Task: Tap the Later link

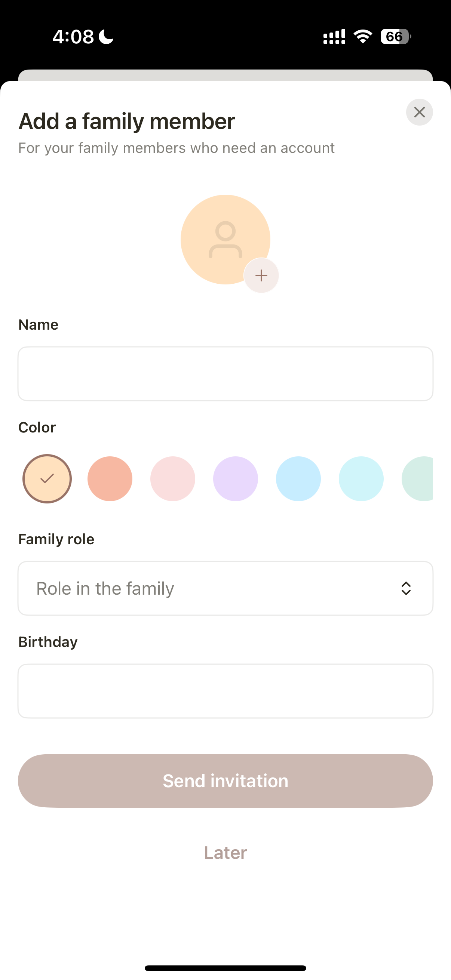Action: click(225, 853)
